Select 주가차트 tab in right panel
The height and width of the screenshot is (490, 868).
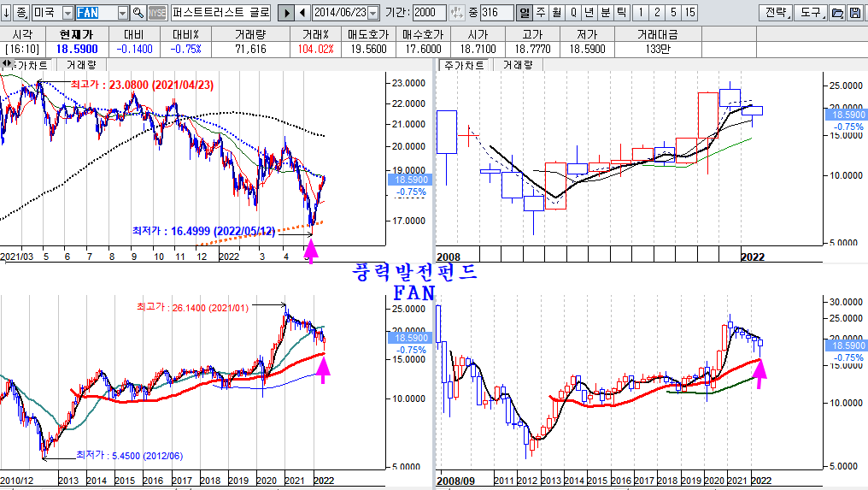[x=462, y=65]
